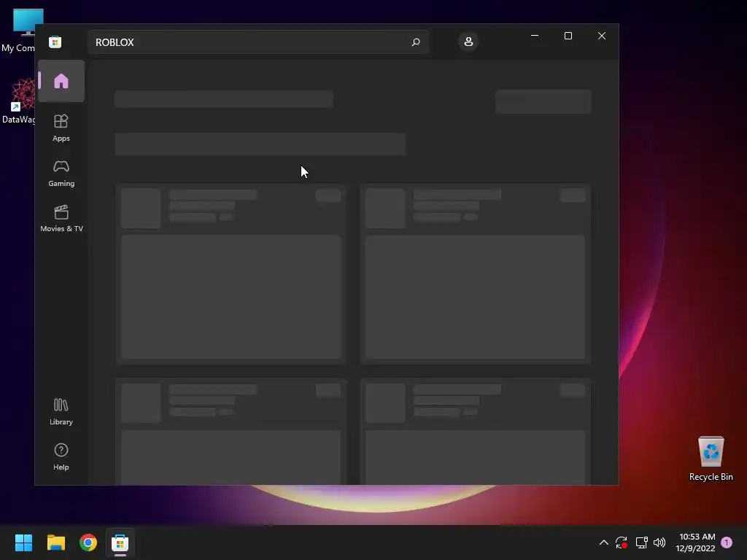Open the Apps section

pos(61,128)
